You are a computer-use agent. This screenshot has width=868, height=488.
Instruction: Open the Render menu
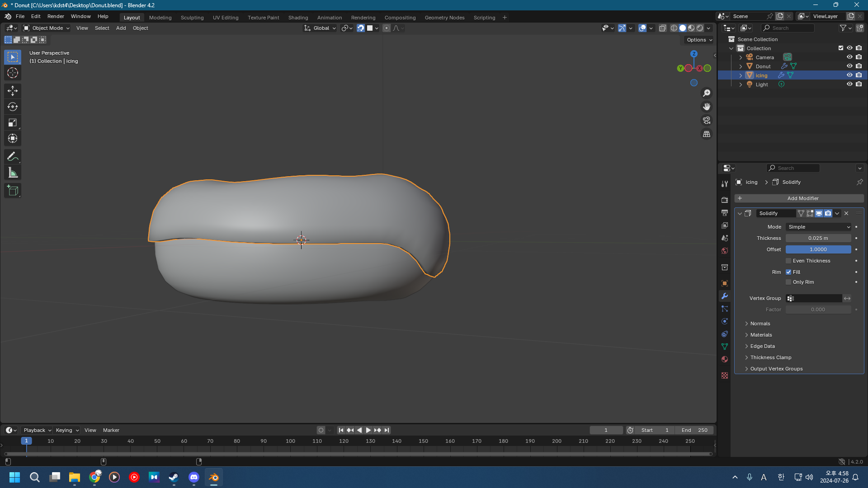pos(56,16)
